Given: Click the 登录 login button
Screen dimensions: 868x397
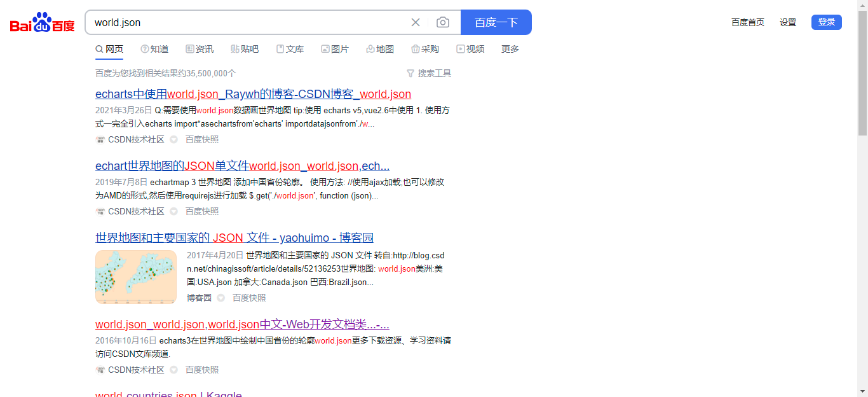Looking at the screenshot, I should coord(827,22).
